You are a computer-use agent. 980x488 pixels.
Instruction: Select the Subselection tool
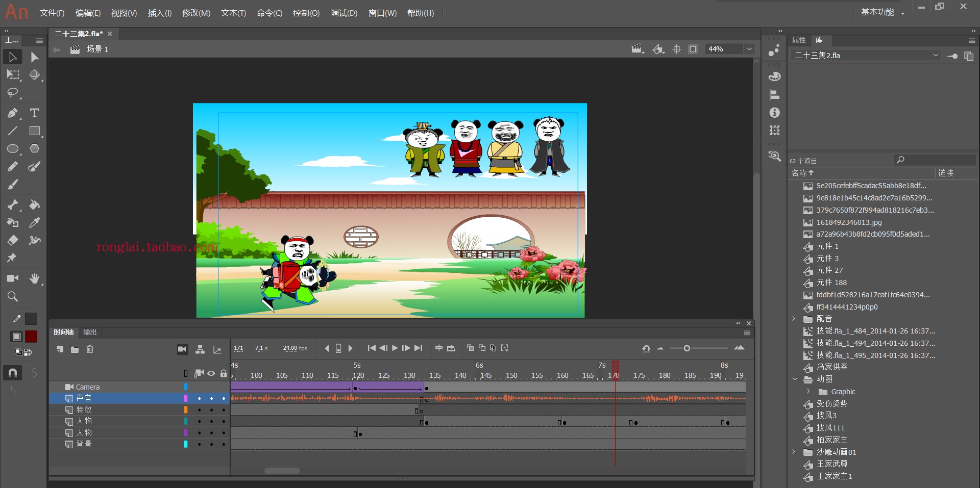(34, 57)
